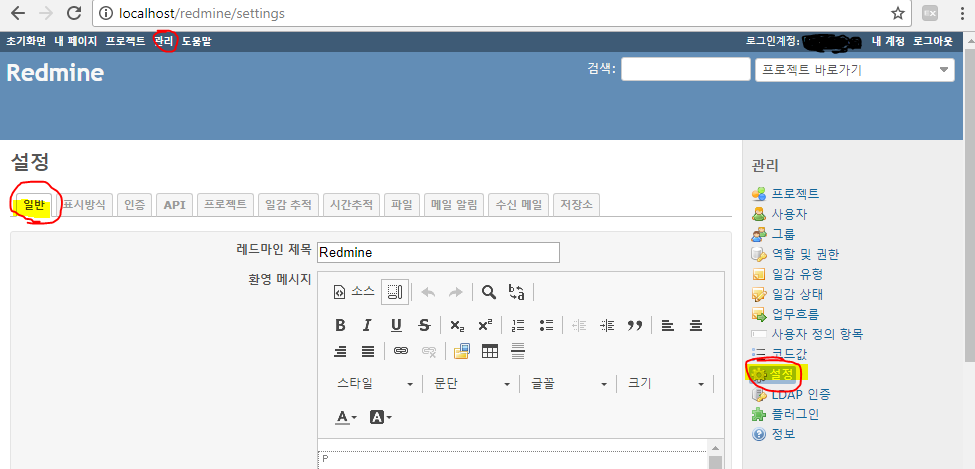Open the 스타일 dropdown
Screen dimensions: 975x469
point(375,384)
